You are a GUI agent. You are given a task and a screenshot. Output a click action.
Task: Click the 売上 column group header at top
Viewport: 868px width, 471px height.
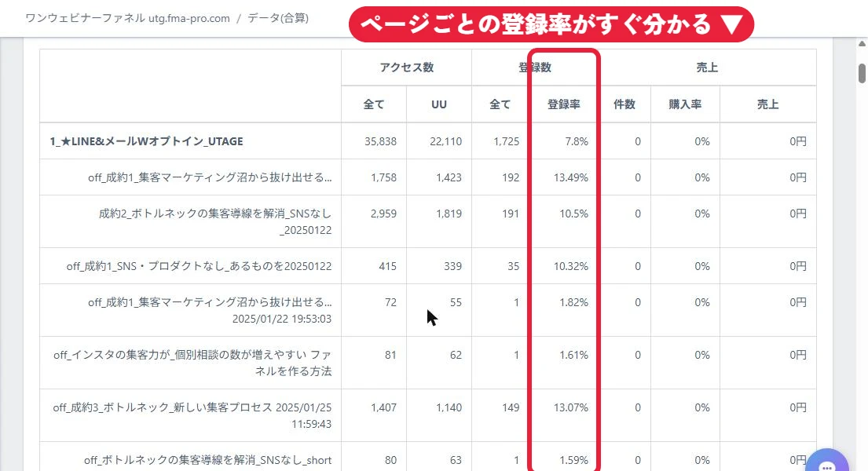tap(707, 68)
